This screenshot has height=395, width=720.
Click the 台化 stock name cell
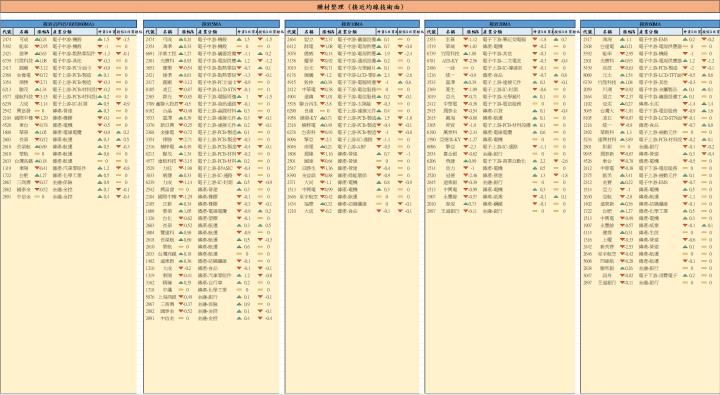click(167, 218)
